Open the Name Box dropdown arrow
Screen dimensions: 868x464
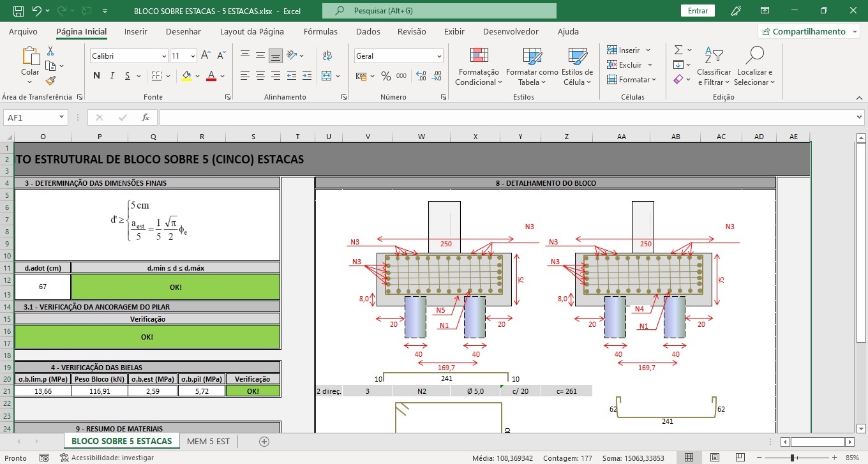(62, 117)
